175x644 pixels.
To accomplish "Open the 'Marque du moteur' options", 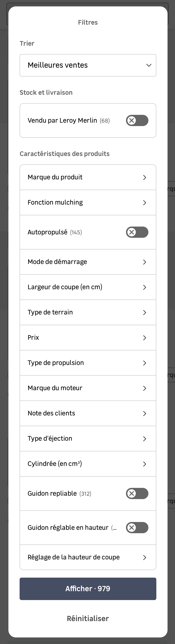I will (88, 388).
